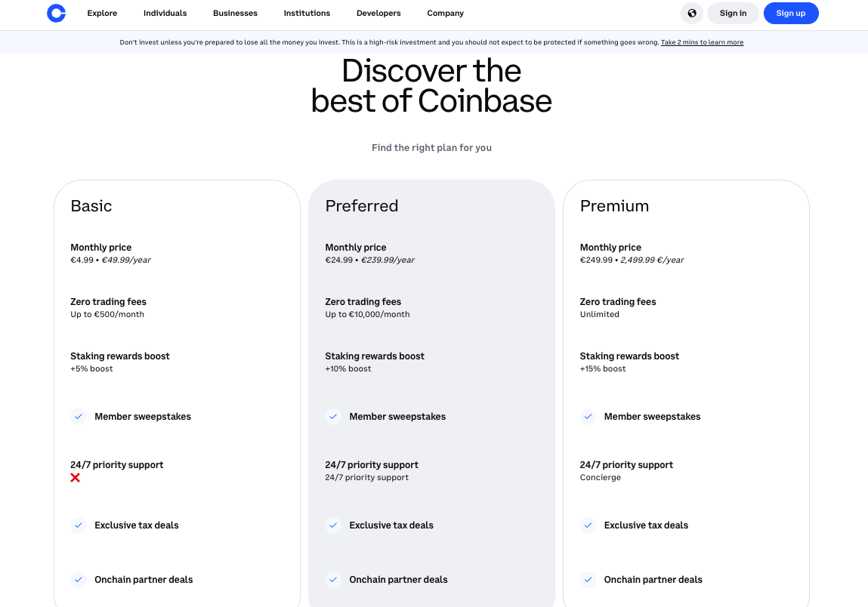Click the checkmark beside Preferred Exclusive tax deals
This screenshot has width=868, height=607.
click(333, 525)
